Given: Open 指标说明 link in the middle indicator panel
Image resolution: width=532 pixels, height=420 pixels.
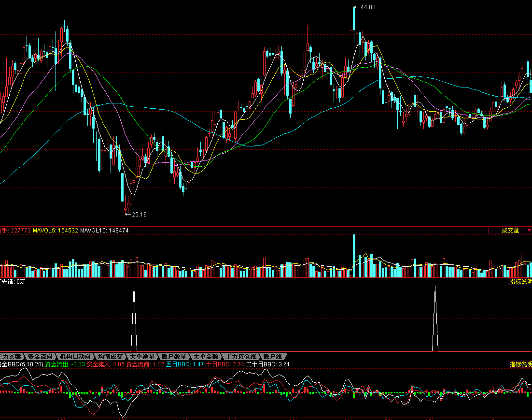Looking at the screenshot, I should click(x=520, y=282).
